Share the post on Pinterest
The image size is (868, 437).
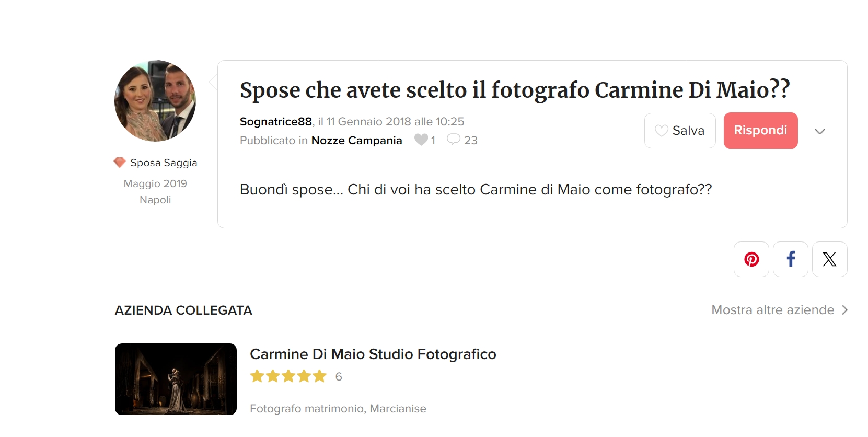coord(751,259)
